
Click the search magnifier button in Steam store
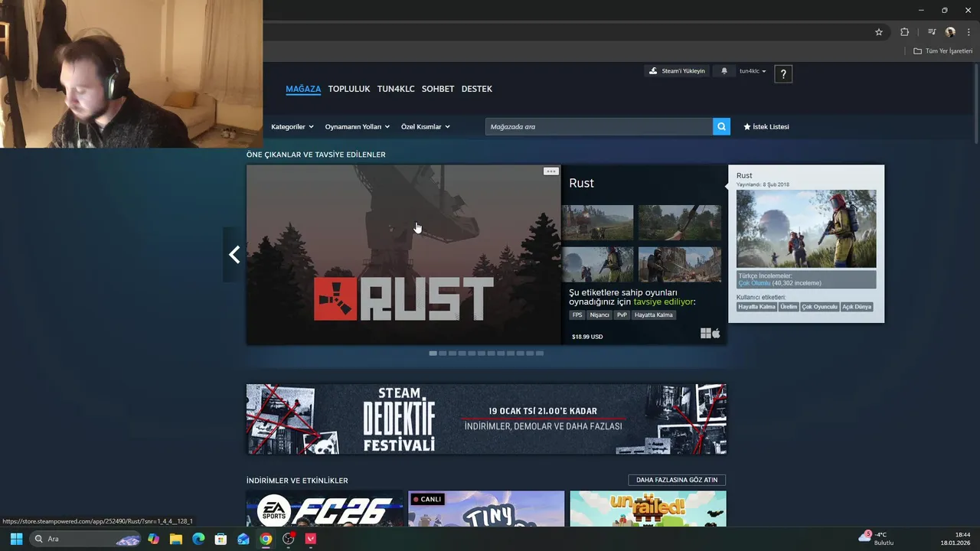tap(721, 126)
